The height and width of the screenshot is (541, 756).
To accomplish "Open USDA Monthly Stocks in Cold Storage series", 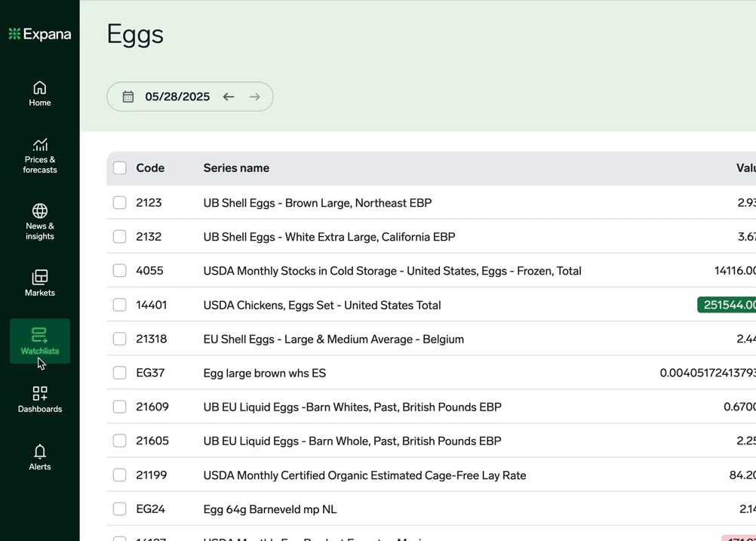I will [x=392, y=271].
